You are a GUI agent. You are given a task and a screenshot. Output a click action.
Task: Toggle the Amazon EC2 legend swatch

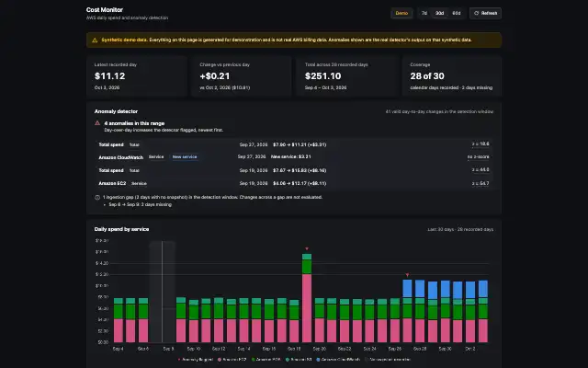point(220,360)
